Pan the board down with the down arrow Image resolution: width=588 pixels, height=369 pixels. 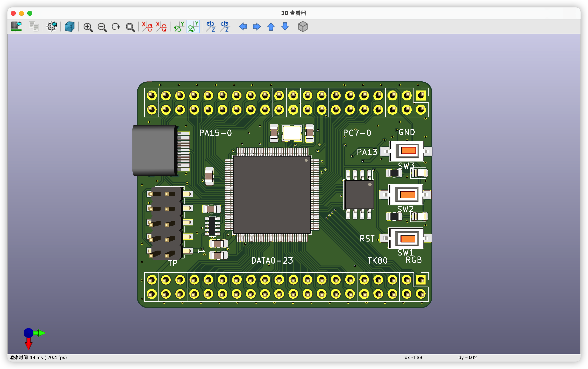point(285,26)
